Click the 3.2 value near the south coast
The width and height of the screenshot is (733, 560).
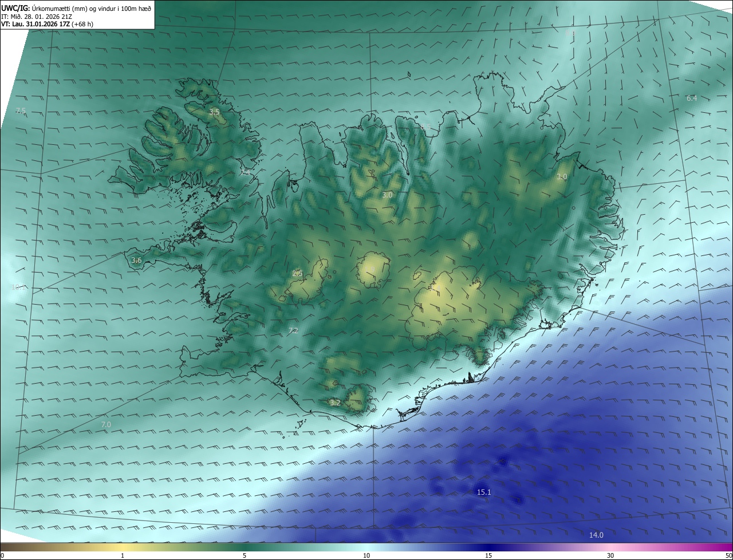tap(335, 403)
